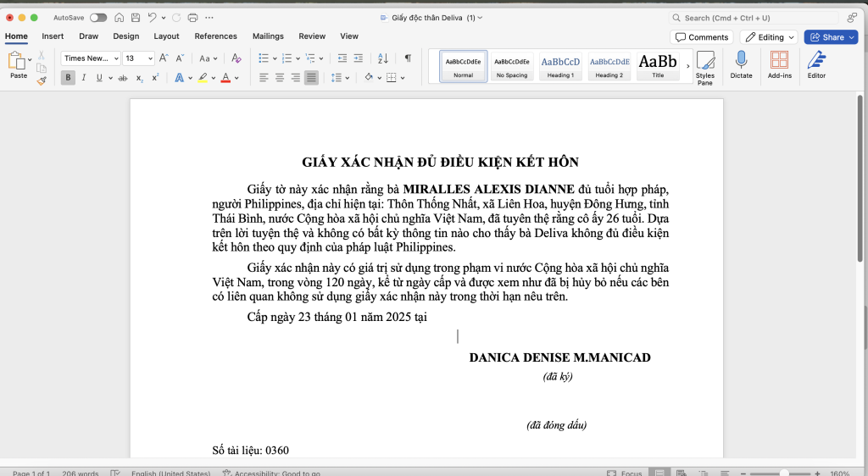The width and height of the screenshot is (868, 476).
Task: Expand the font size dropdown showing 13
Action: [150, 58]
